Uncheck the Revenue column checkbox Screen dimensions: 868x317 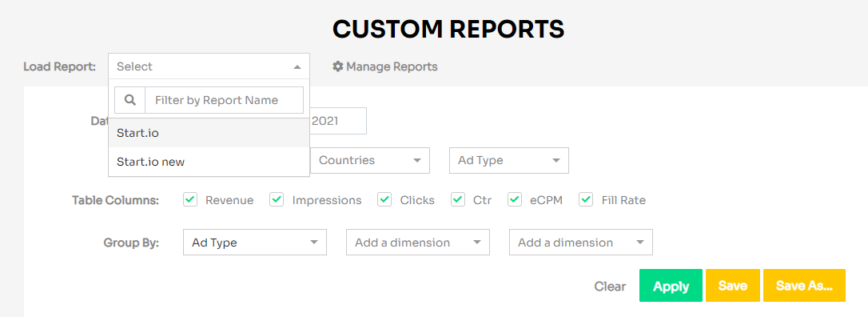tap(190, 199)
